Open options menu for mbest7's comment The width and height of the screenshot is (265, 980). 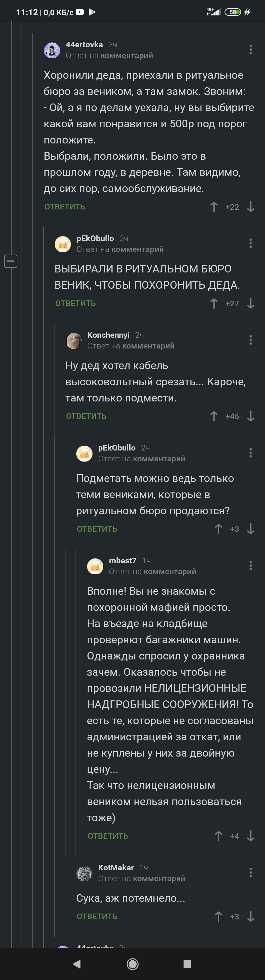point(251,565)
